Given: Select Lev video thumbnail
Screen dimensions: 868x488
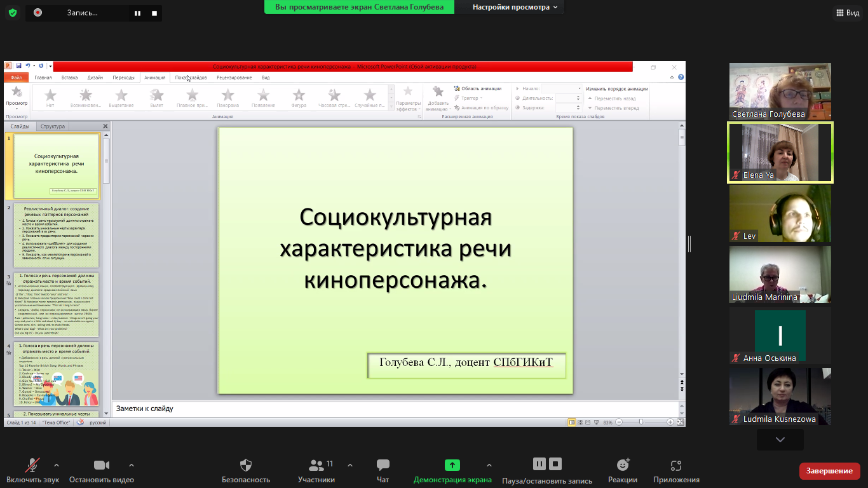Looking at the screenshot, I should point(780,213).
